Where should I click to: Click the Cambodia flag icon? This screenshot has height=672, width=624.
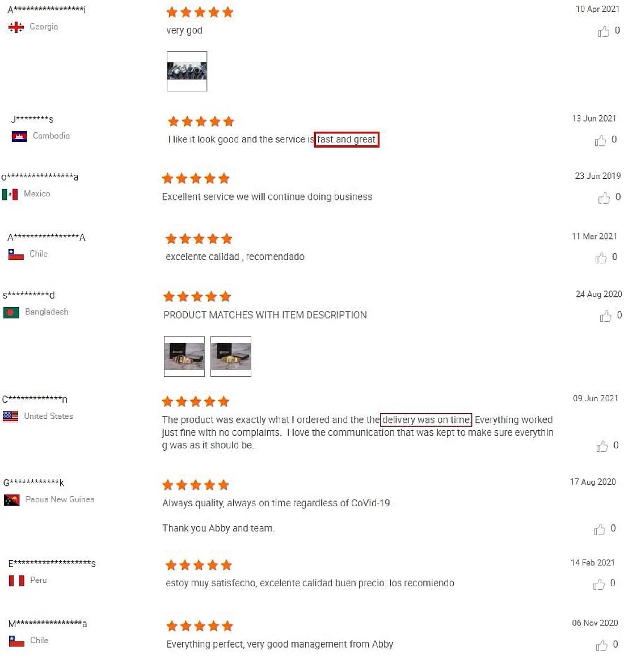pyautogui.click(x=19, y=136)
